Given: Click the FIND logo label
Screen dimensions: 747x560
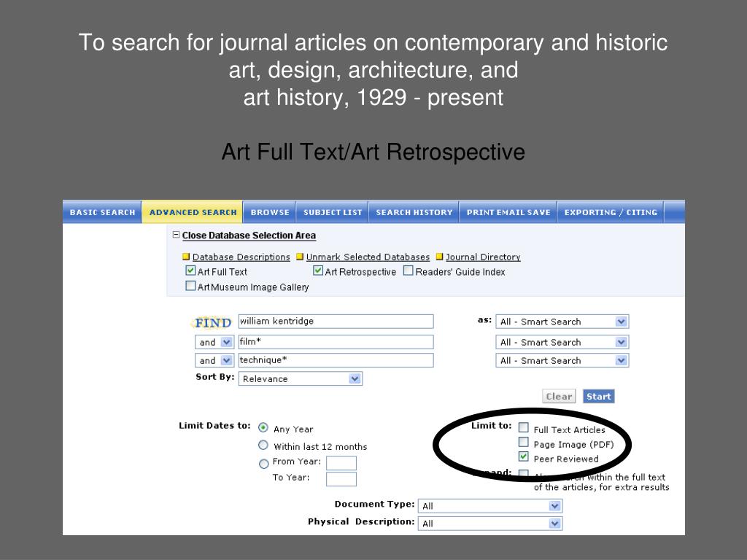Looking at the screenshot, I should [212, 323].
